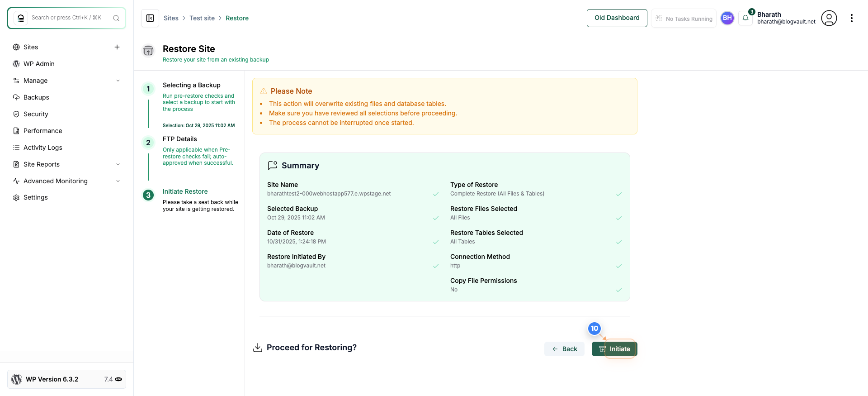Viewport: 868px width, 396px height.
Task: Click the WordPress icon beside WP Admin
Action: [x=16, y=64]
